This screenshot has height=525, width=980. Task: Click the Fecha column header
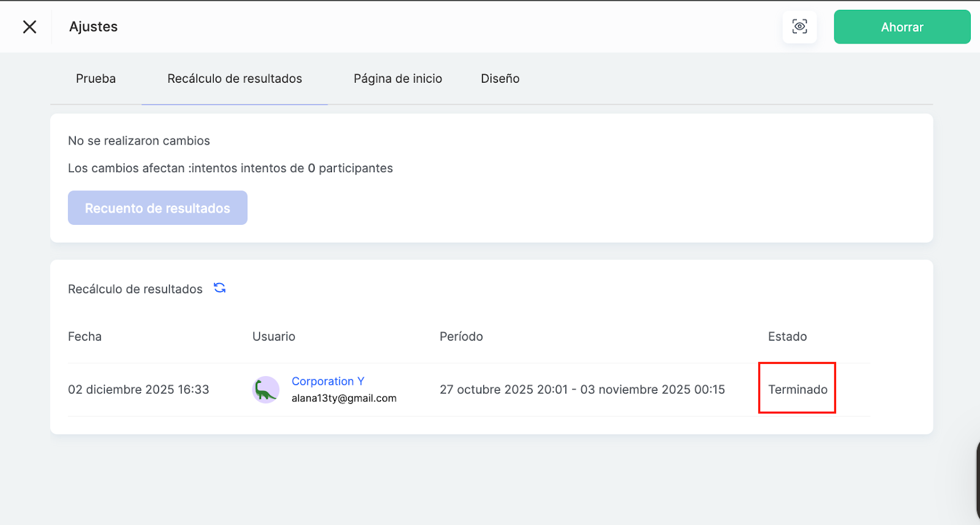click(x=85, y=336)
